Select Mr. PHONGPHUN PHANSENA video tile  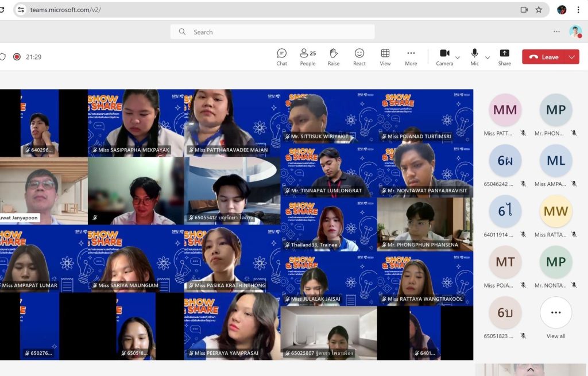(425, 224)
